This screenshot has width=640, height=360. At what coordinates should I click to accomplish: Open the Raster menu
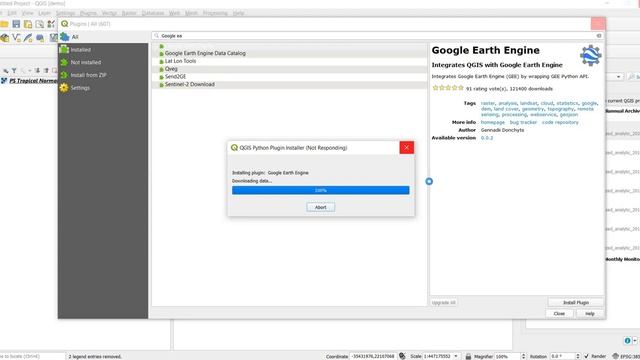click(129, 13)
